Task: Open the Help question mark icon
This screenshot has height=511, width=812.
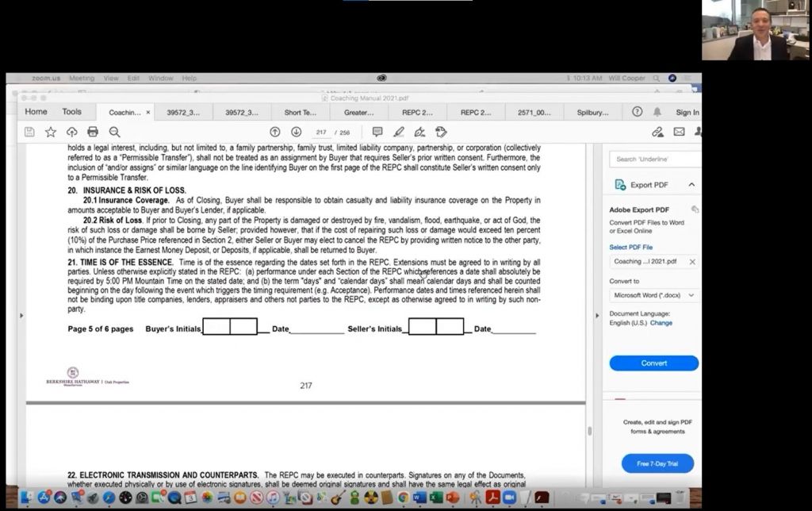Action: coord(637,112)
